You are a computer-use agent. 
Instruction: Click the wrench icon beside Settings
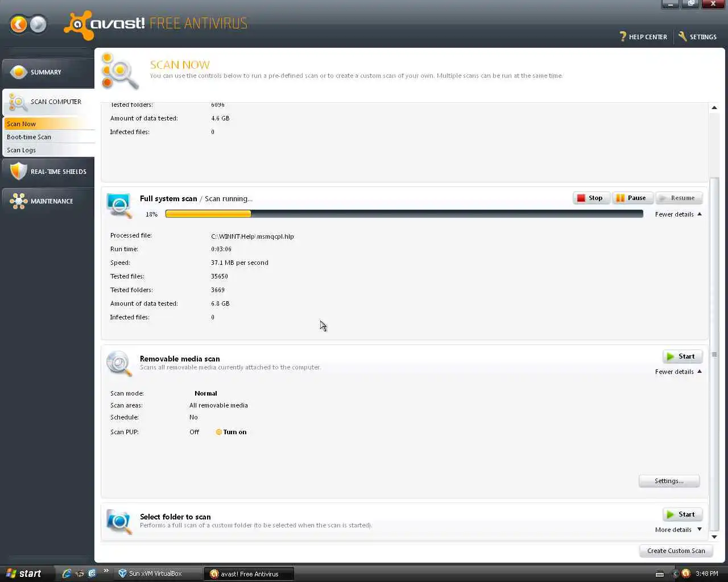[x=682, y=36]
